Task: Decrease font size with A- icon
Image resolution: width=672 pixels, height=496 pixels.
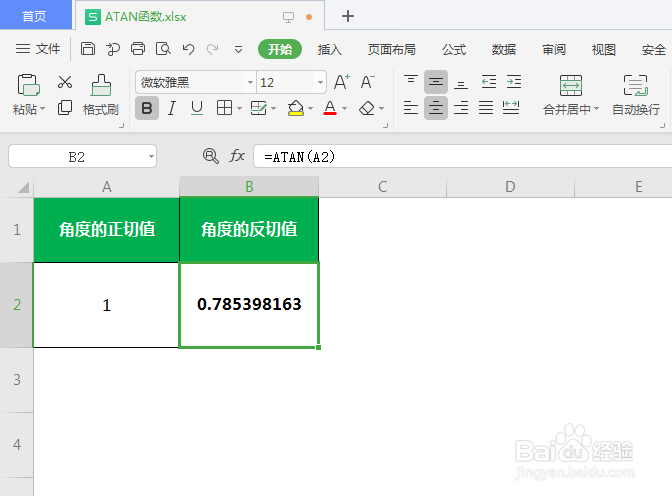Action: pos(367,81)
